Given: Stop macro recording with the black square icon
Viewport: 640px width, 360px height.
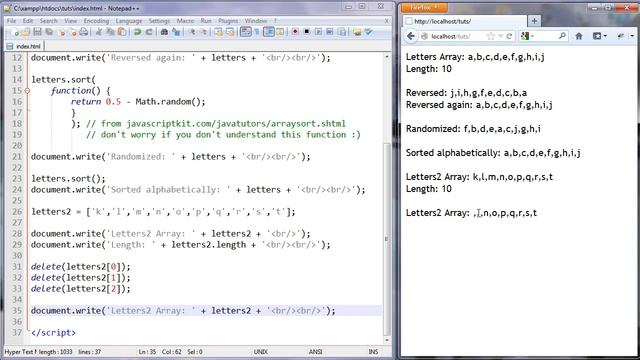Looking at the screenshot, I should [307, 32].
